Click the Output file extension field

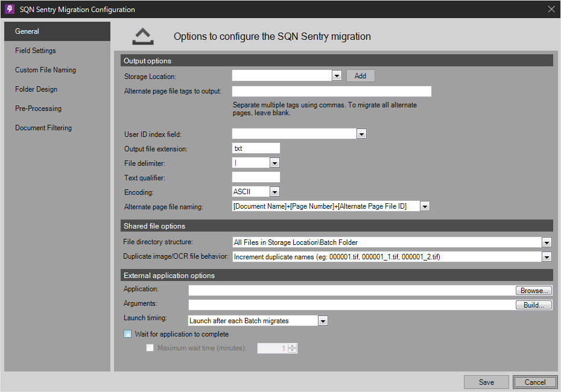[x=256, y=148]
